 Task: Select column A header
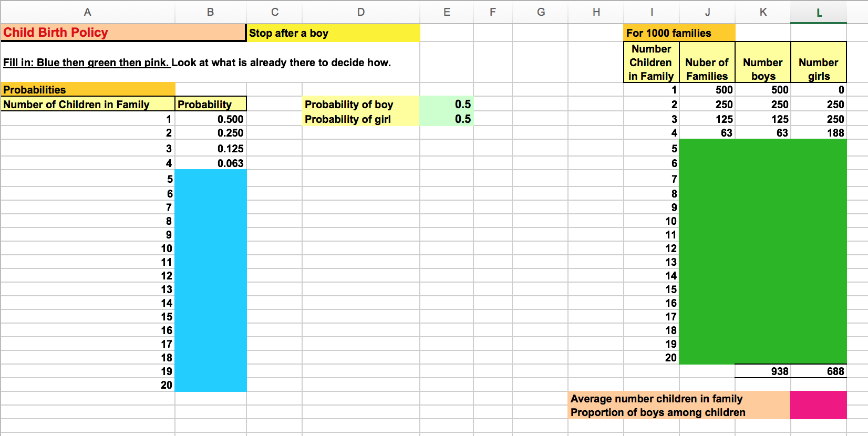tap(88, 12)
